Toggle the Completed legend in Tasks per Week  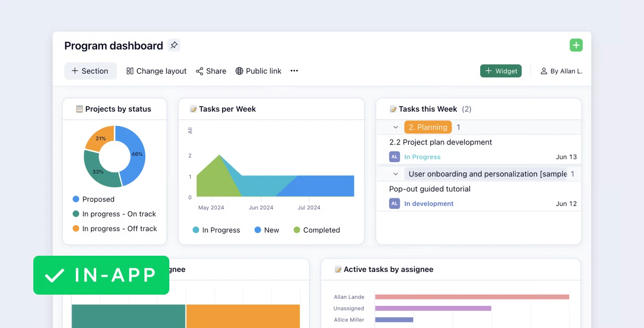pos(316,230)
